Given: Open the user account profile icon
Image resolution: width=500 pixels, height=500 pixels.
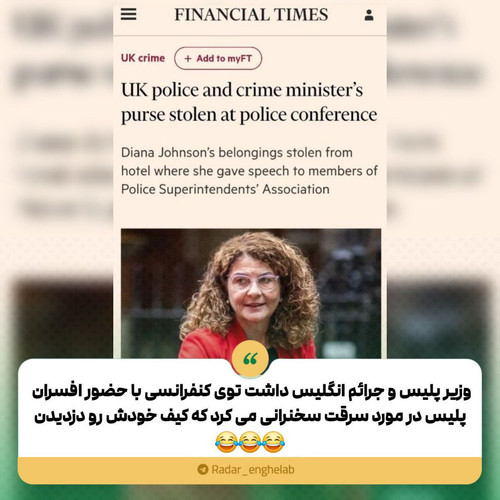Looking at the screenshot, I should tap(369, 15).
